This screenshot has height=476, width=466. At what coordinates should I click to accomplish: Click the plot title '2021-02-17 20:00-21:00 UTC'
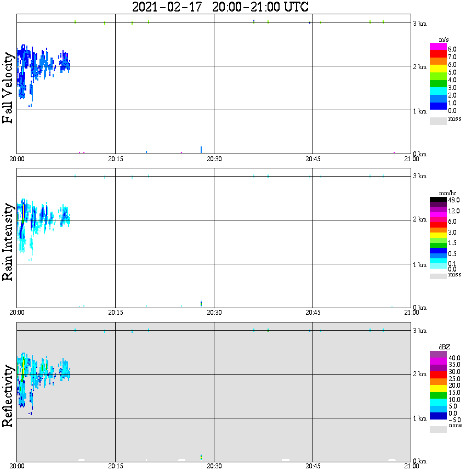coord(220,7)
